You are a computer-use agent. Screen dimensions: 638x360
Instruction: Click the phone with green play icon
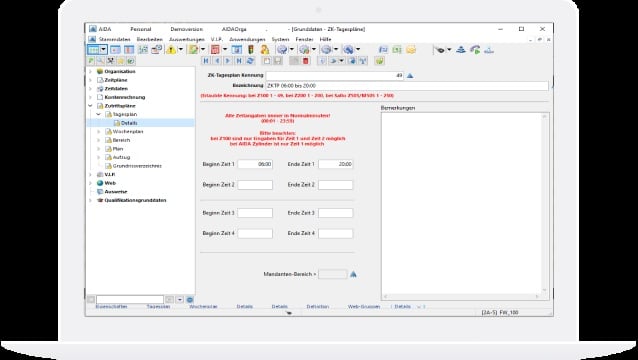475,50
